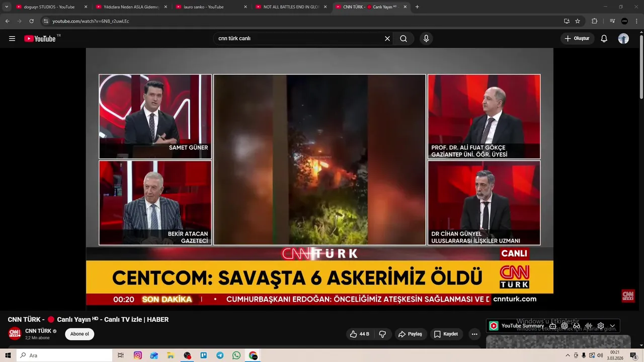Screen dimensions: 644x362
Task: Run search with the magnifier button
Action: (404, 39)
